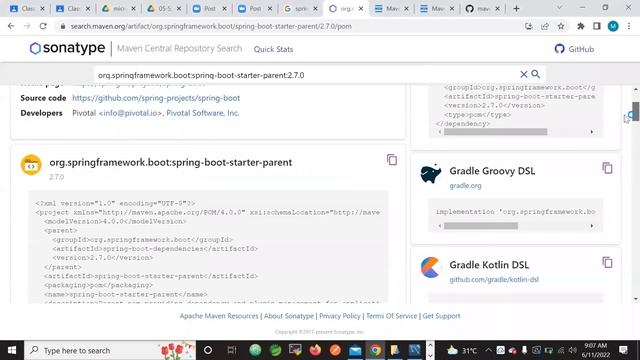
Task: Click the page scrollbar down arrow
Action: click(x=636, y=299)
